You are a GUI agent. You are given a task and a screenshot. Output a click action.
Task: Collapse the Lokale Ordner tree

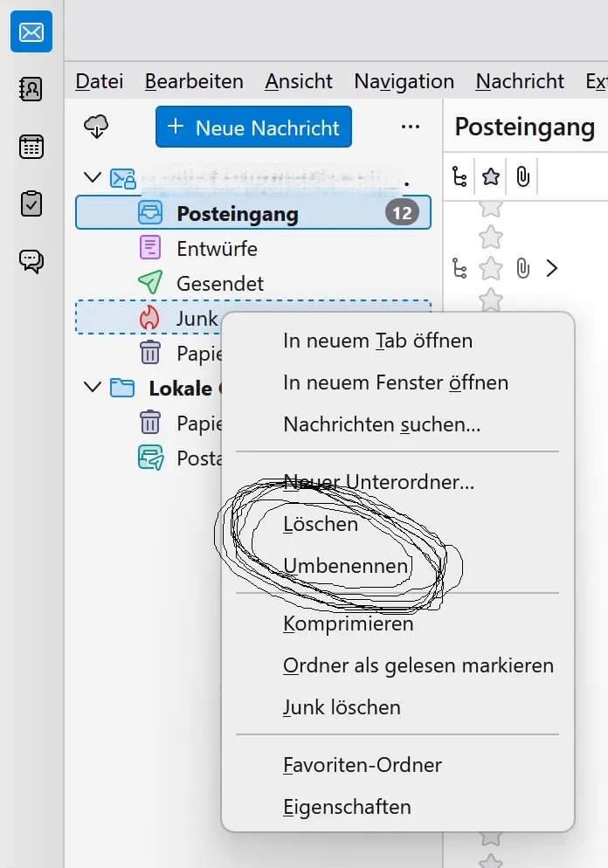[x=93, y=387]
